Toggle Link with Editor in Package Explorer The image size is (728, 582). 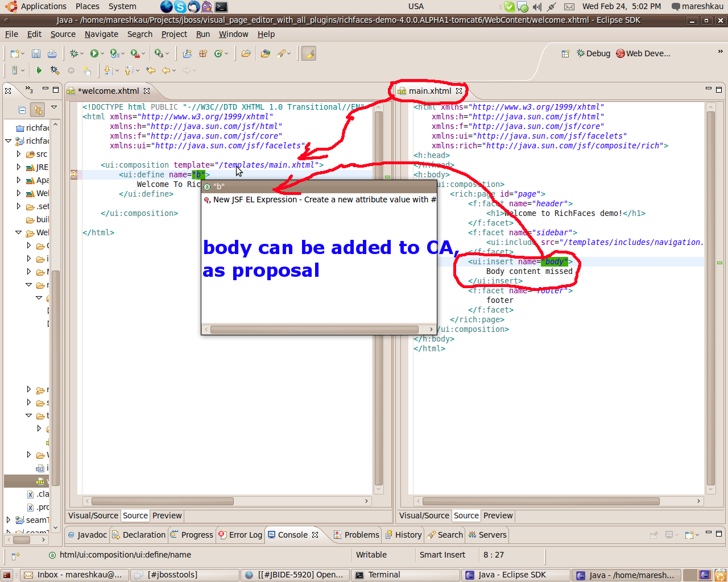(38, 110)
